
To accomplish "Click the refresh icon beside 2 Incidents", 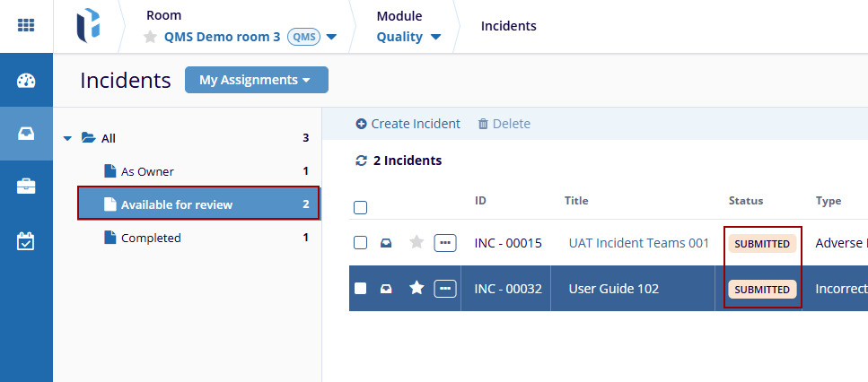I will coord(362,161).
